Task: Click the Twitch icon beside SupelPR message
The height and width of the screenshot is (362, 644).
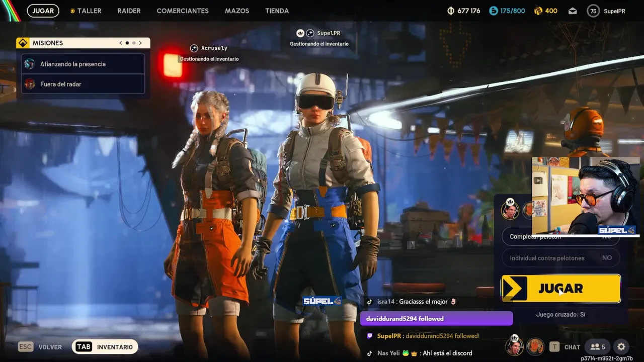Action: (369, 336)
